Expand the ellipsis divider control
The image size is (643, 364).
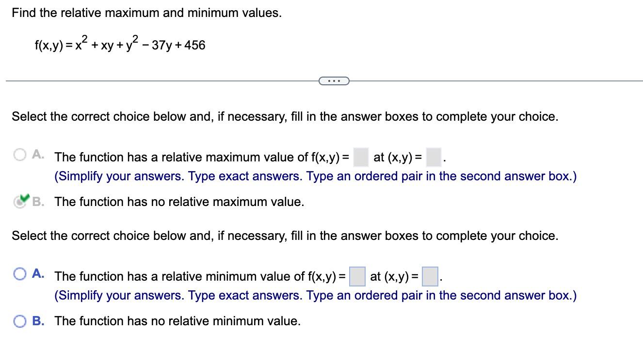click(334, 80)
